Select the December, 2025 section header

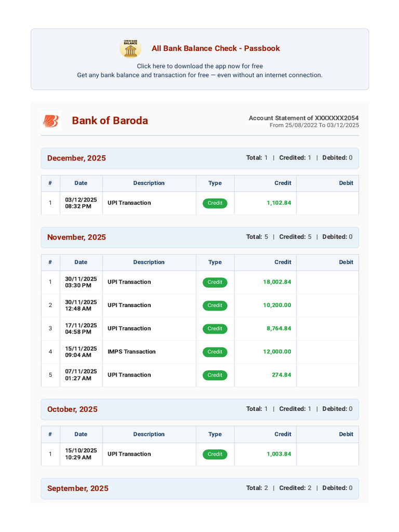200,158
